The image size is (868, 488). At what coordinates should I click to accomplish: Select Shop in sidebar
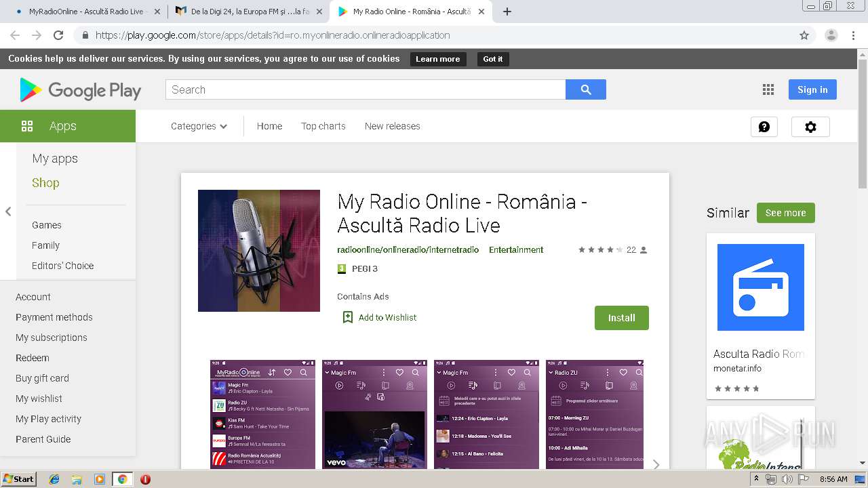click(x=45, y=183)
